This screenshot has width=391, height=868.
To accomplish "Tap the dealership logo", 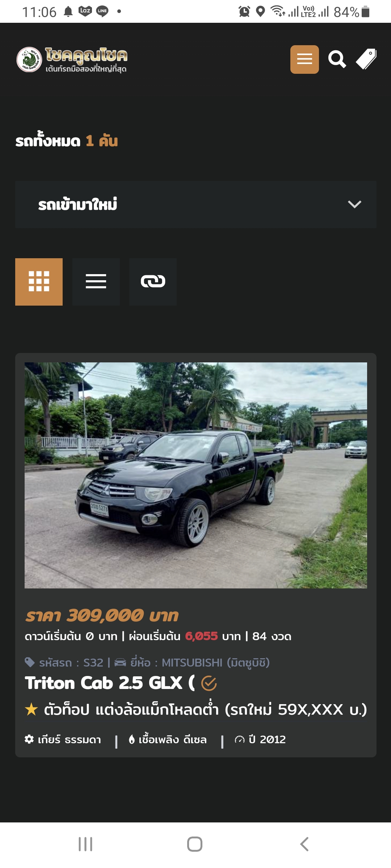I will pyautogui.click(x=72, y=59).
